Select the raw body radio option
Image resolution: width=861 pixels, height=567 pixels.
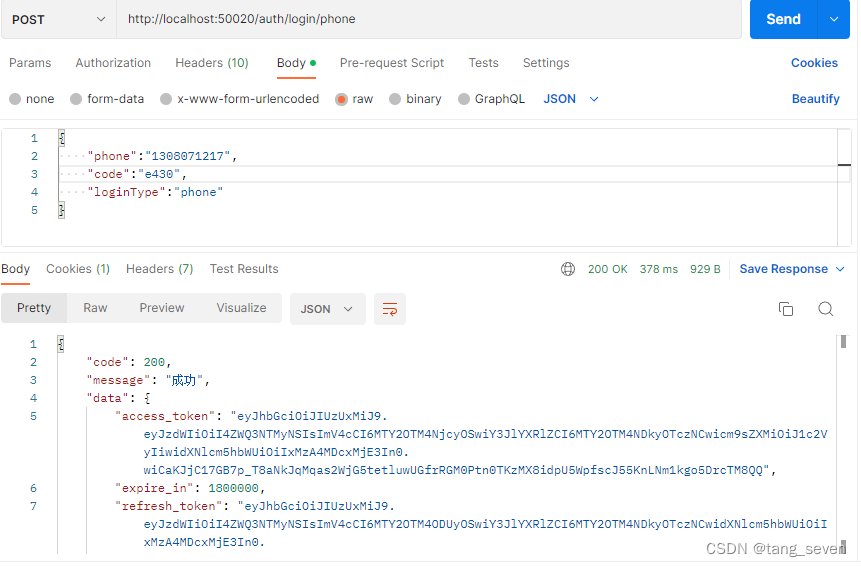tap(341, 99)
